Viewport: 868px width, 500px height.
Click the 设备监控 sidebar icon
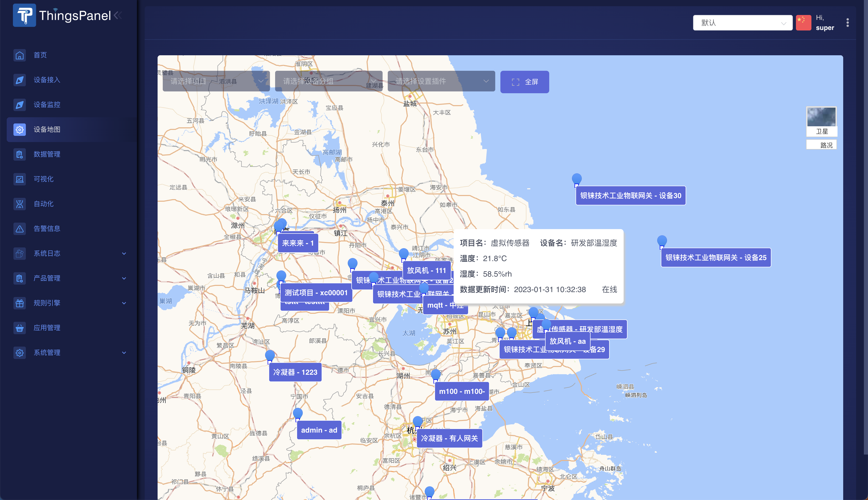pyautogui.click(x=20, y=104)
